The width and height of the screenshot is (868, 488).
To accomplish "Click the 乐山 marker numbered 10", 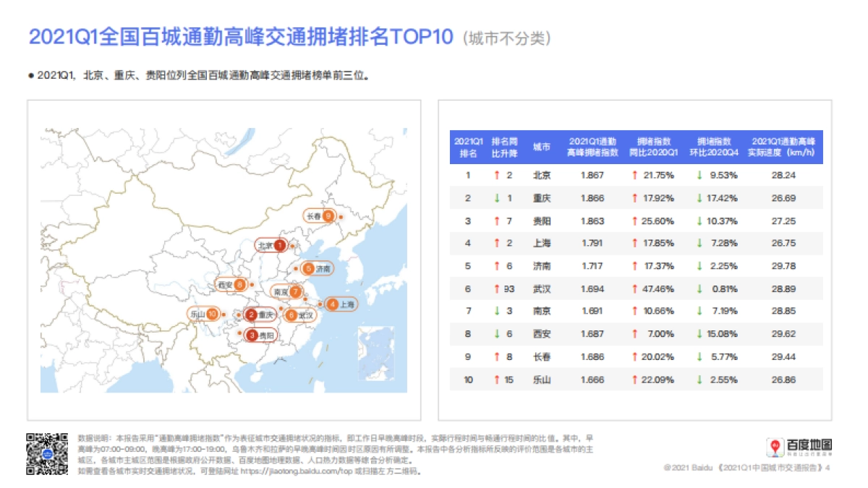I will 213,314.
